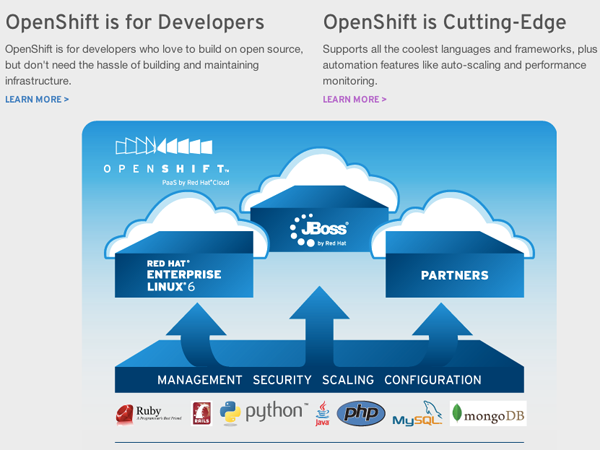Screen dimensions: 600x450
Task: Click the Partners block
Action: tap(455, 264)
